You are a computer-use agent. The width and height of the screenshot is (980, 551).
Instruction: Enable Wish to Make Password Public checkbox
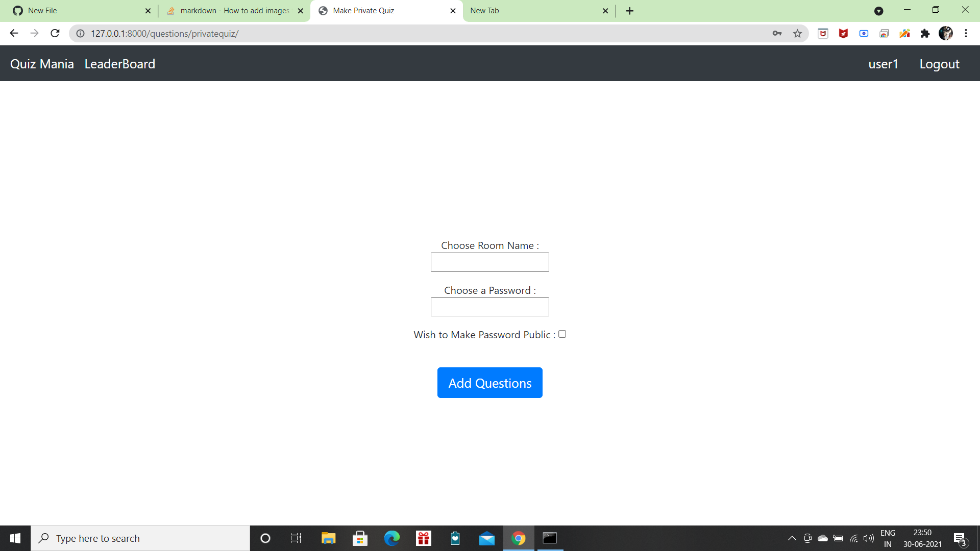pos(562,334)
